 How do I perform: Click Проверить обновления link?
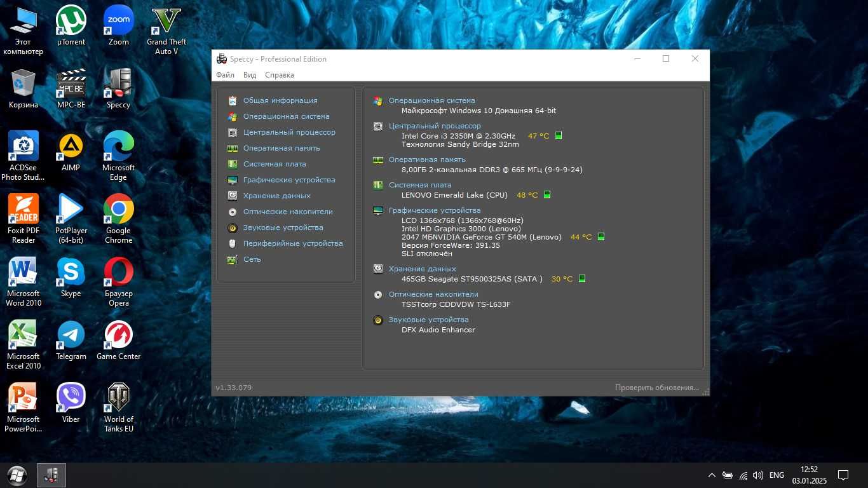click(x=657, y=388)
